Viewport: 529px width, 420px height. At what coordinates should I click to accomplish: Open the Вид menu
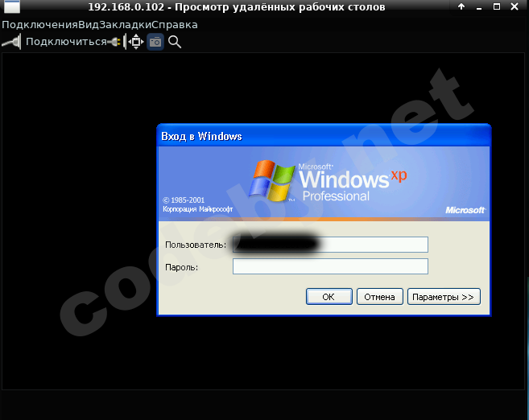click(x=89, y=25)
